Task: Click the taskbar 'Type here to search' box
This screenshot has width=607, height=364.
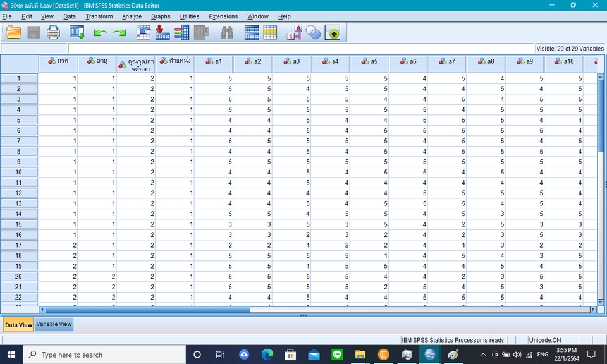Action: 104,355
